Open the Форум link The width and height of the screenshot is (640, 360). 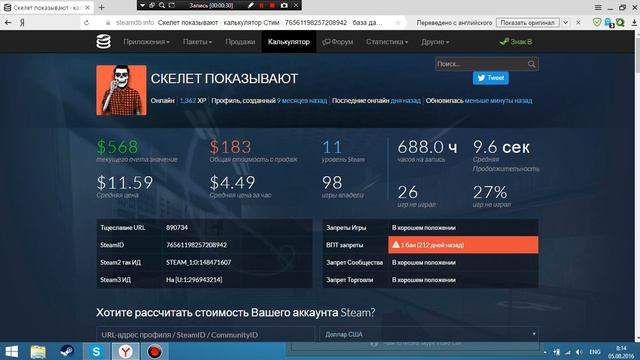[x=338, y=42]
